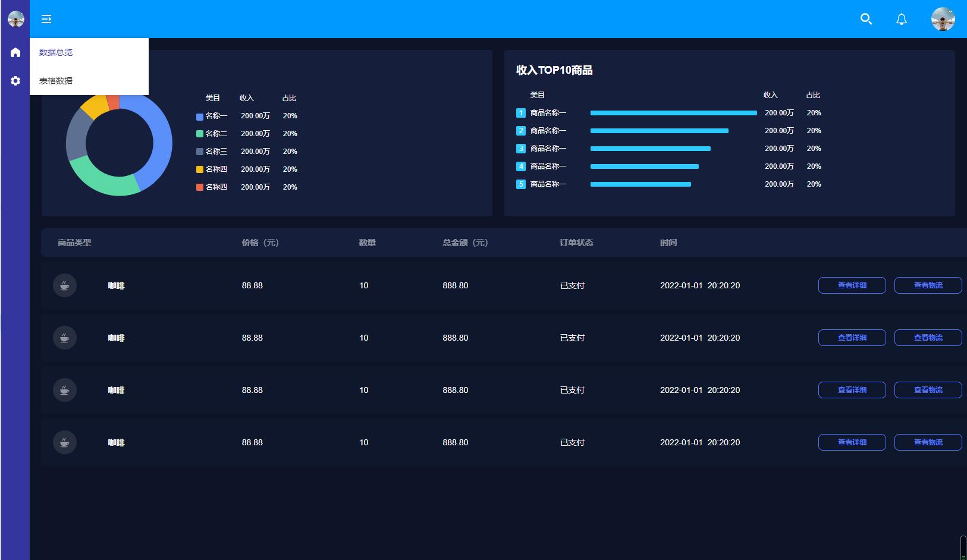Image resolution: width=967 pixels, height=560 pixels.
Task: Click 查看详细 button in second table row
Action: click(x=852, y=338)
